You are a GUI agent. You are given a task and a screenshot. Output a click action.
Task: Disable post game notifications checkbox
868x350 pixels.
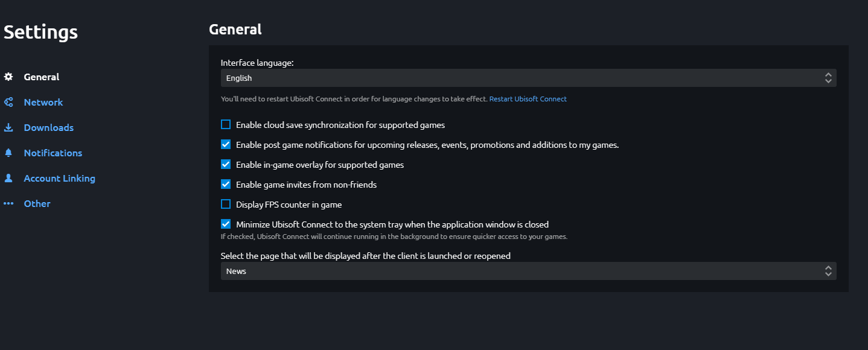(225, 144)
